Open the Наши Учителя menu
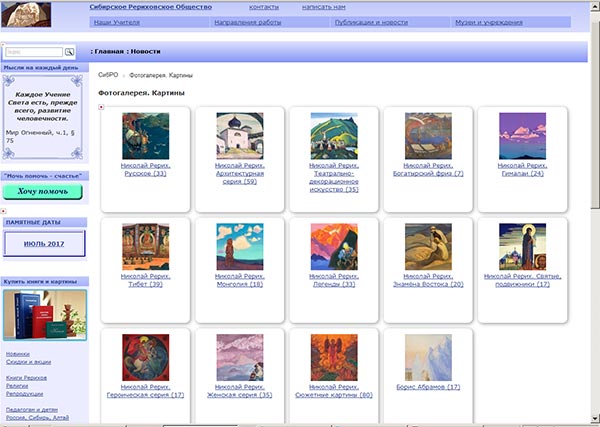The height and width of the screenshot is (427, 600). coord(115,20)
